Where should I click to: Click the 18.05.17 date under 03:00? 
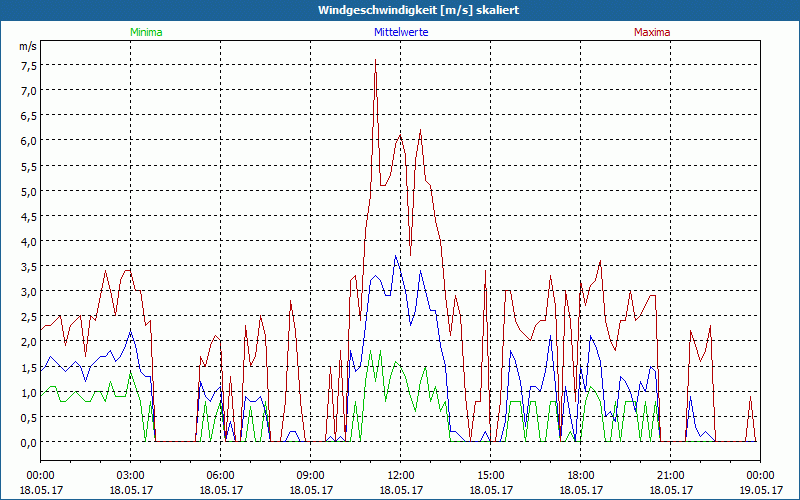point(131,490)
